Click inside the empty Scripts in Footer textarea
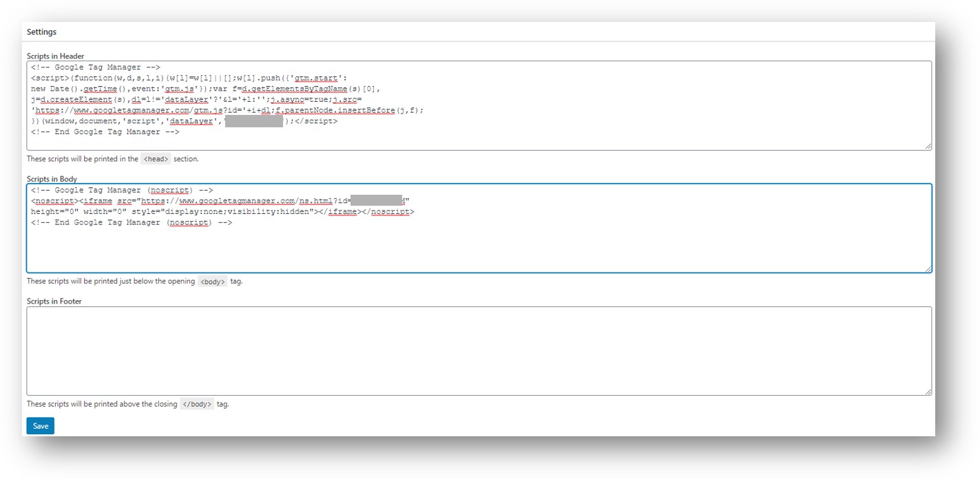 click(x=479, y=351)
